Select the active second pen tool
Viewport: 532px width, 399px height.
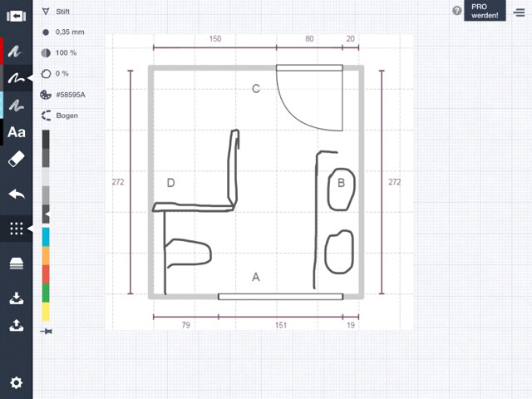click(x=16, y=78)
